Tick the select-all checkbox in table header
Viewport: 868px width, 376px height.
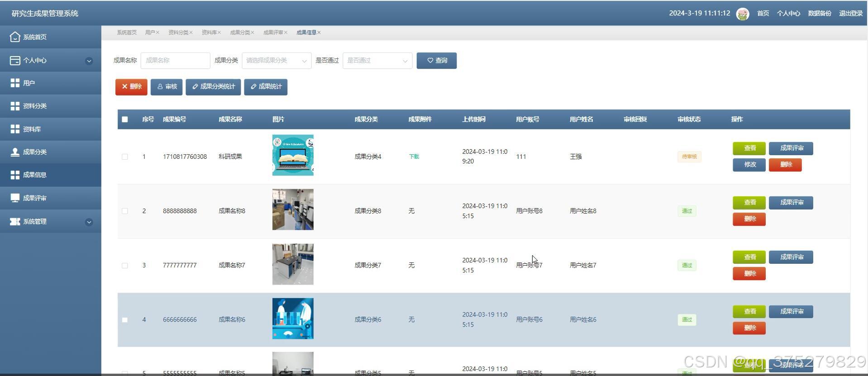[x=125, y=119]
